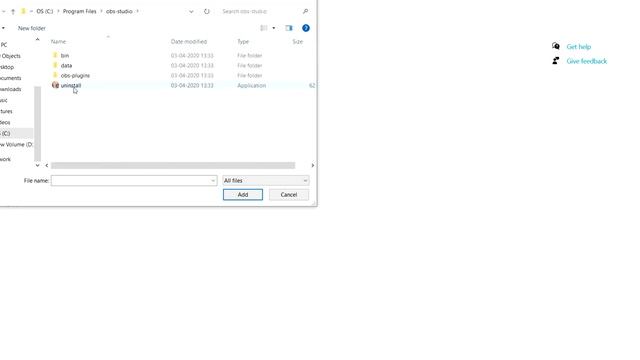
Task: Click the Add button
Action: [243, 195]
